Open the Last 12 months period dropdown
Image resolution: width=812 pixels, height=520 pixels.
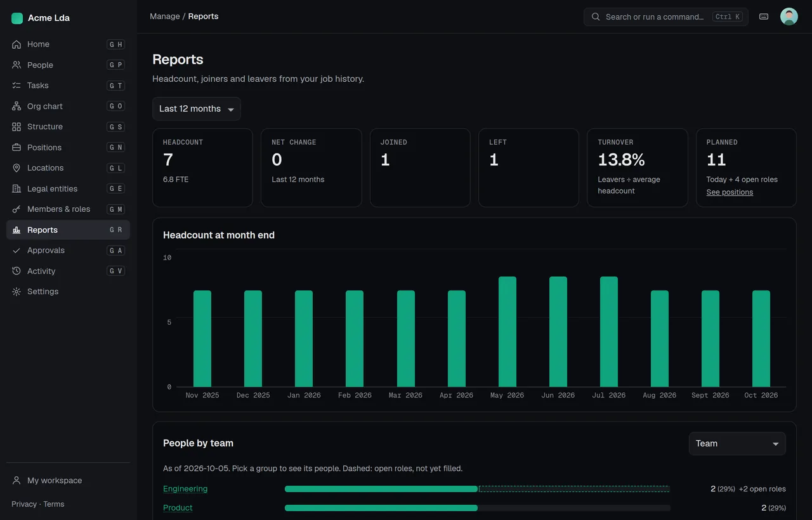point(197,109)
